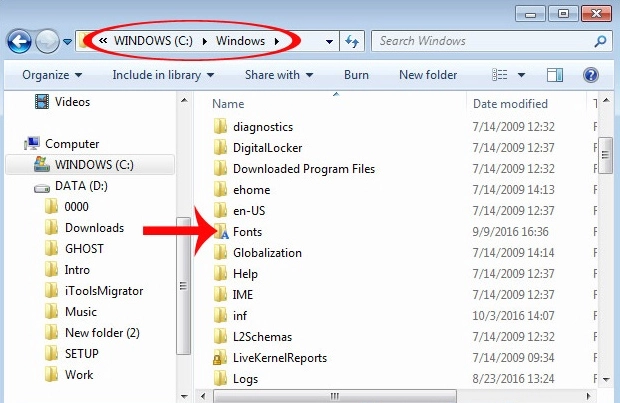Select WINDOWS (C:) in the address breadcrumb
This screenshot has height=403, width=620.
coord(153,41)
